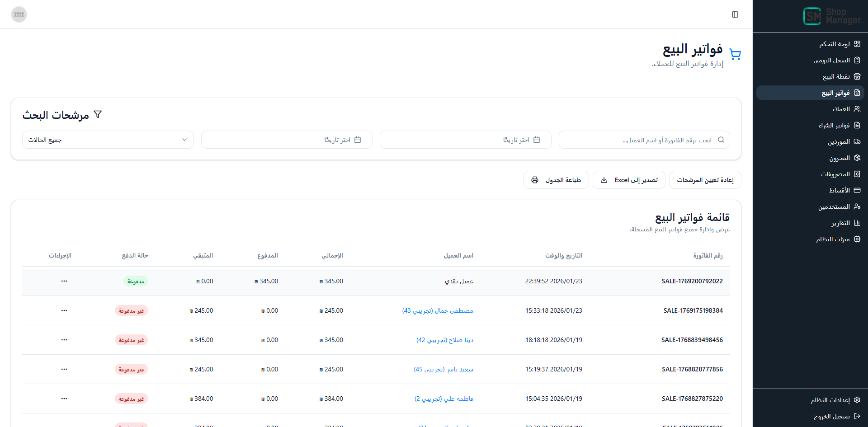Click the الأقساط card icon

point(857,190)
